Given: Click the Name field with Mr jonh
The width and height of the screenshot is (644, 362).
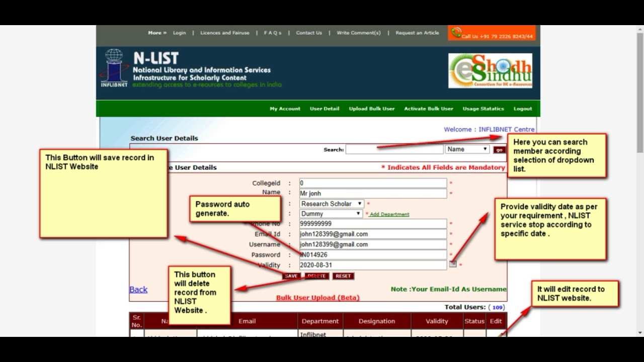Looking at the screenshot, I should point(373,193).
